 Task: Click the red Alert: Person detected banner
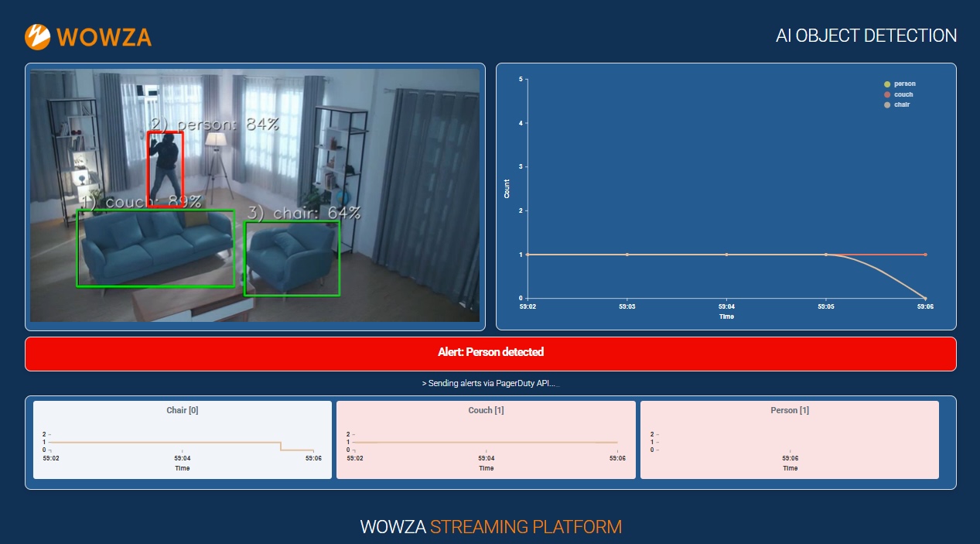click(x=490, y=354)
